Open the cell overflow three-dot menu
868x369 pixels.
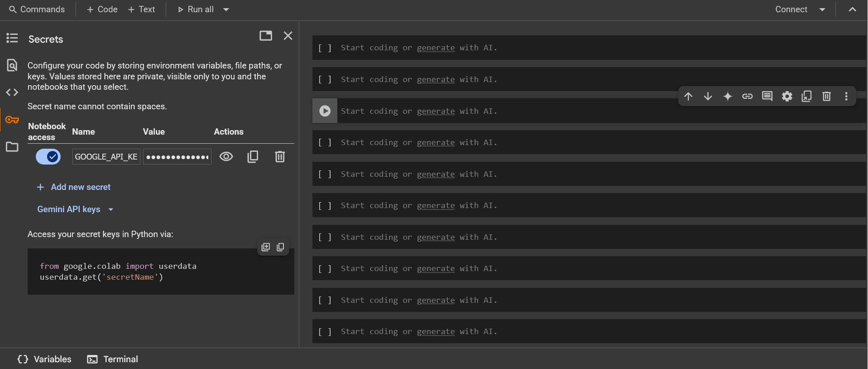tap(846, 96)
